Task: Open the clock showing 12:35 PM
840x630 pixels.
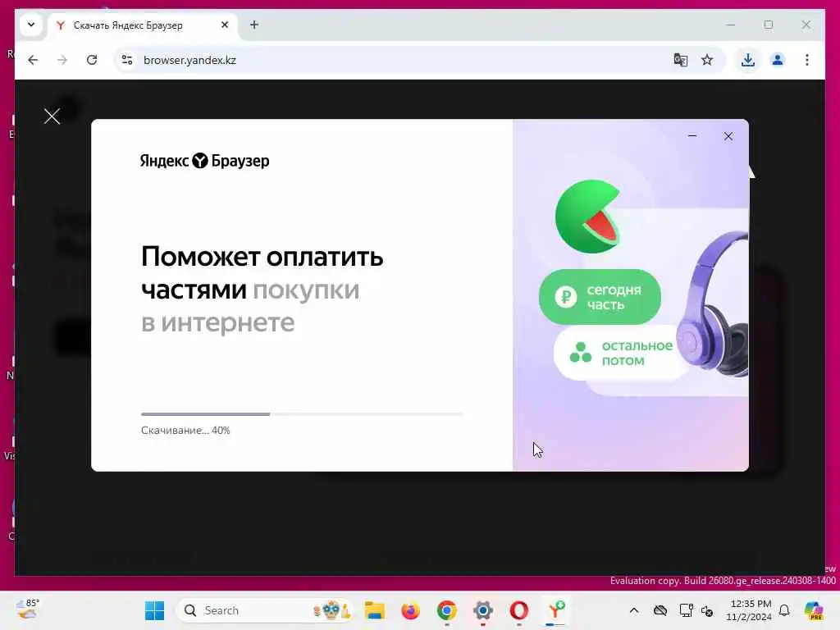Action: tap(750, 610)
